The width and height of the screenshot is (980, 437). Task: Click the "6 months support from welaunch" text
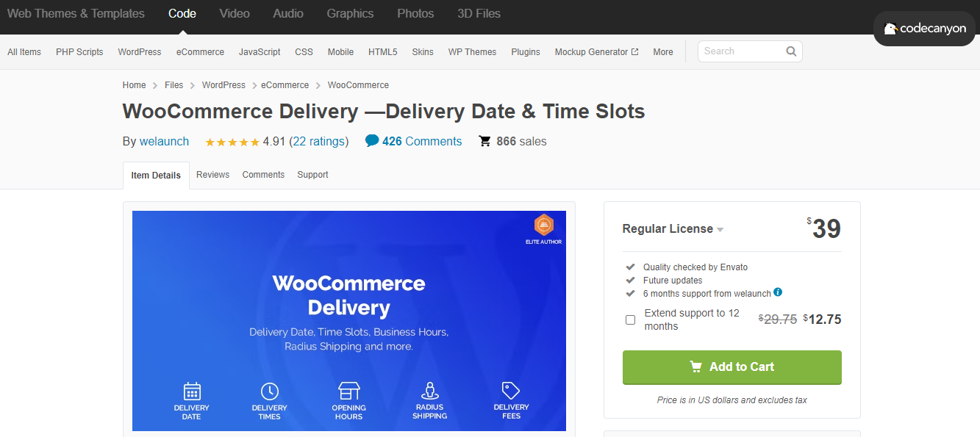point(707,294)
